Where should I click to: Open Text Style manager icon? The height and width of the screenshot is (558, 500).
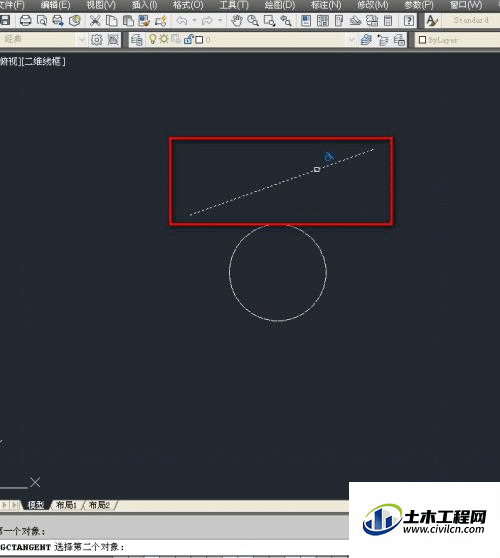[432, 20]
